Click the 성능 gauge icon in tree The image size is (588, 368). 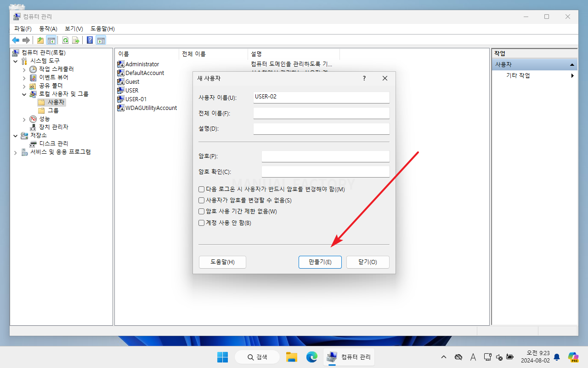(33, 119)
